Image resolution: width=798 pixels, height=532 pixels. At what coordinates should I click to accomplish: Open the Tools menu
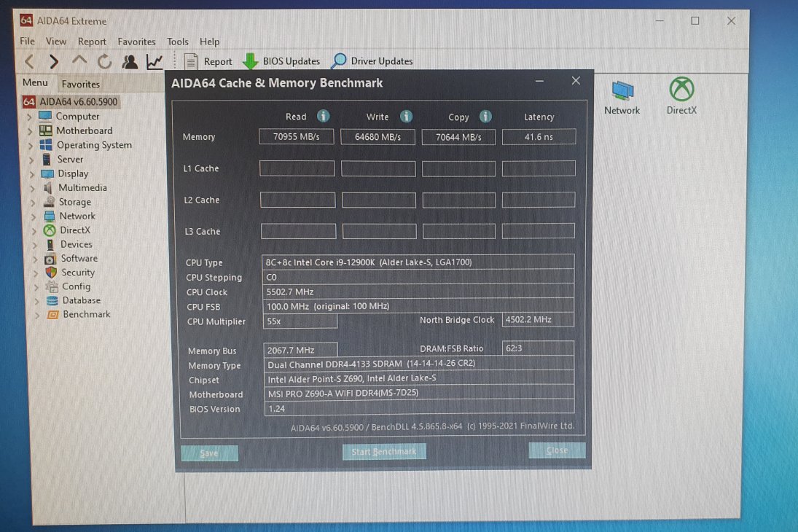coord(178,42)
